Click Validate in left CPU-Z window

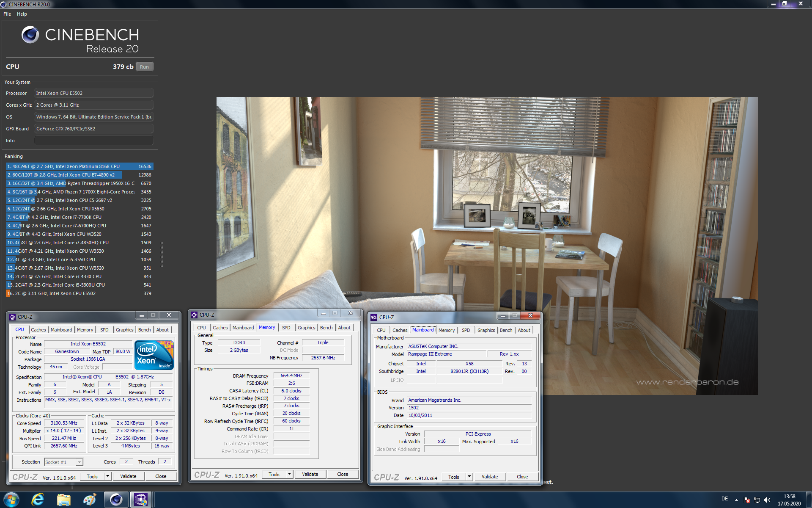click(x=128, y=476)
